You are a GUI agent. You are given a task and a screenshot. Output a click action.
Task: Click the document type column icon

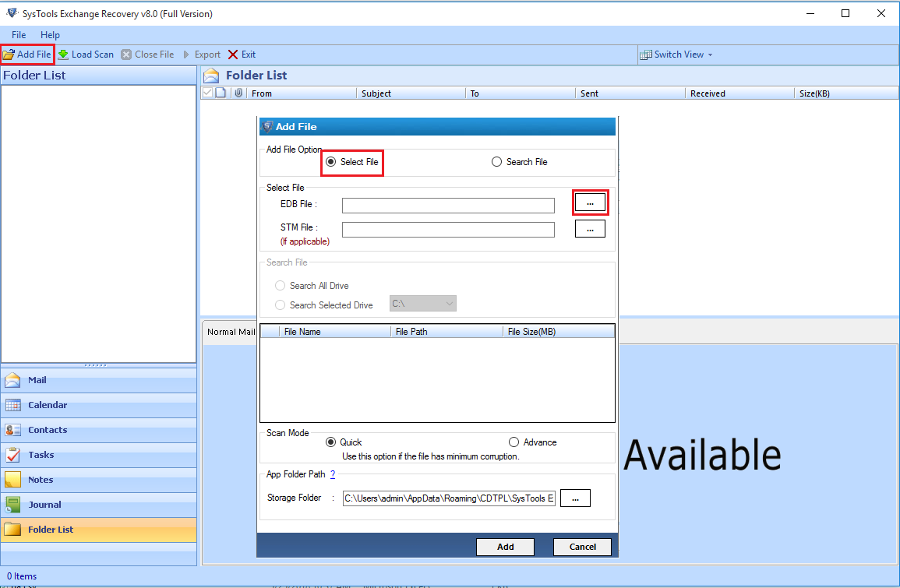click(221, 93)
